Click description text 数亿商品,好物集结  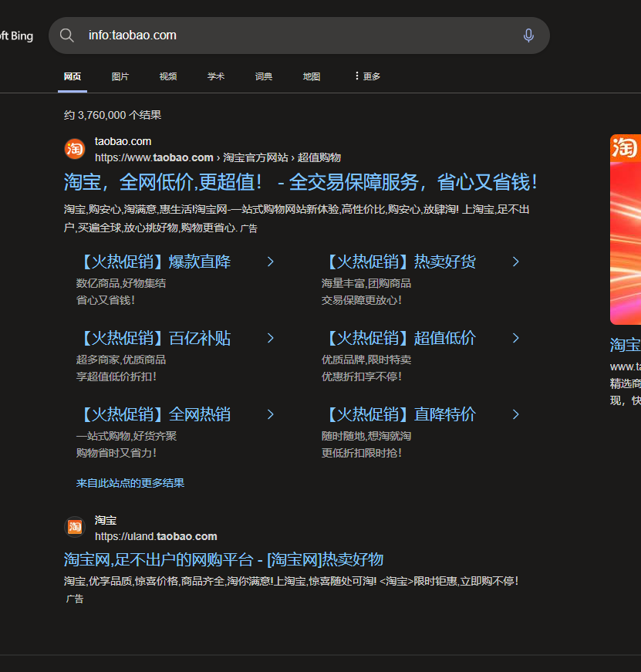click(x=121, y=283)
